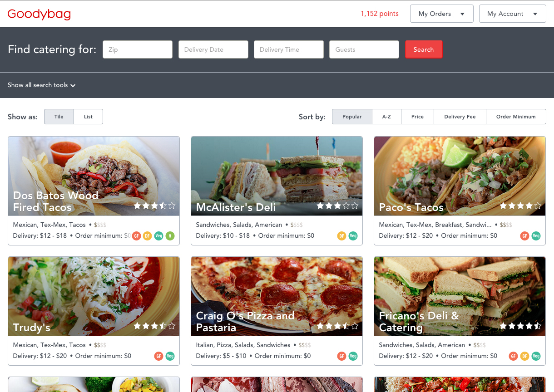554x392 pixels.
Task: Click the Veg badge on Trudy's card
Action: point(170,356)
